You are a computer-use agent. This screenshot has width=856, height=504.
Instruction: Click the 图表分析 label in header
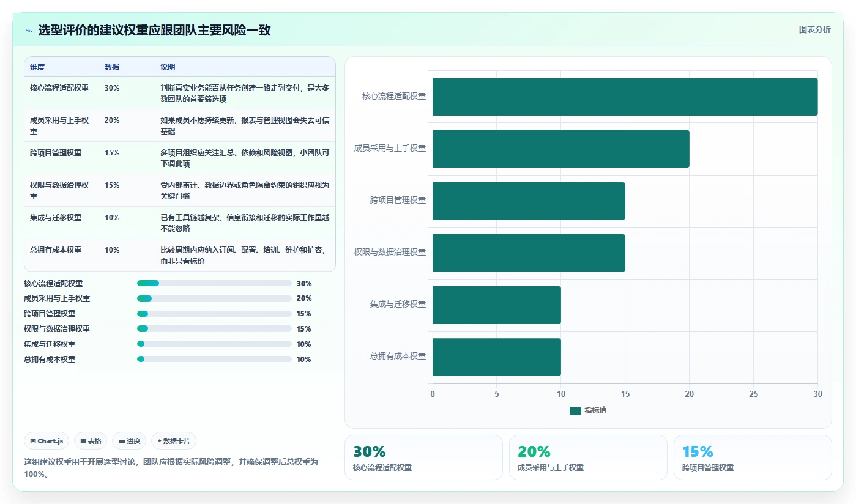[814, 29]
